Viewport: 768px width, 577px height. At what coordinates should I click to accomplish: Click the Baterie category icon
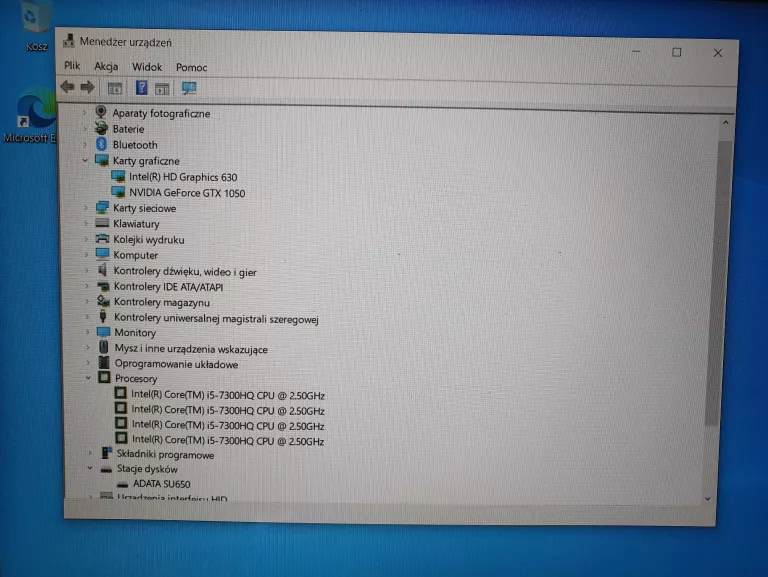101,128
